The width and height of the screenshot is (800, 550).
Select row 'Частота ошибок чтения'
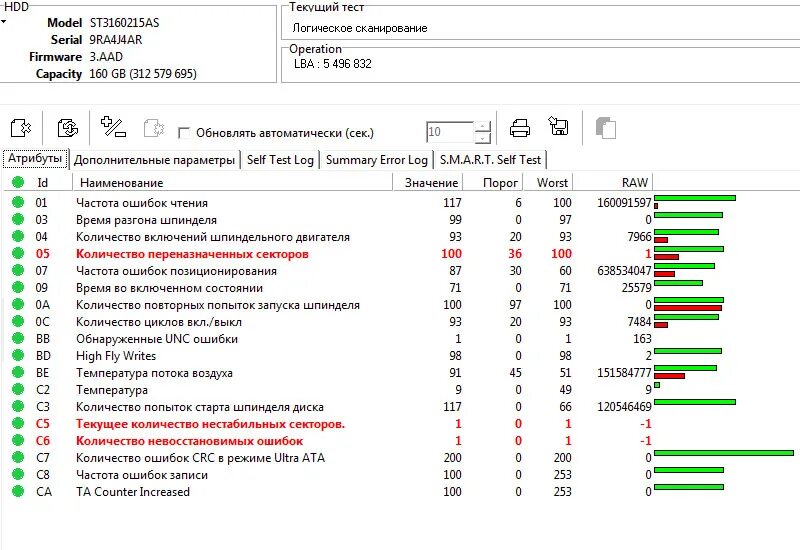click(x=398, y=203)
